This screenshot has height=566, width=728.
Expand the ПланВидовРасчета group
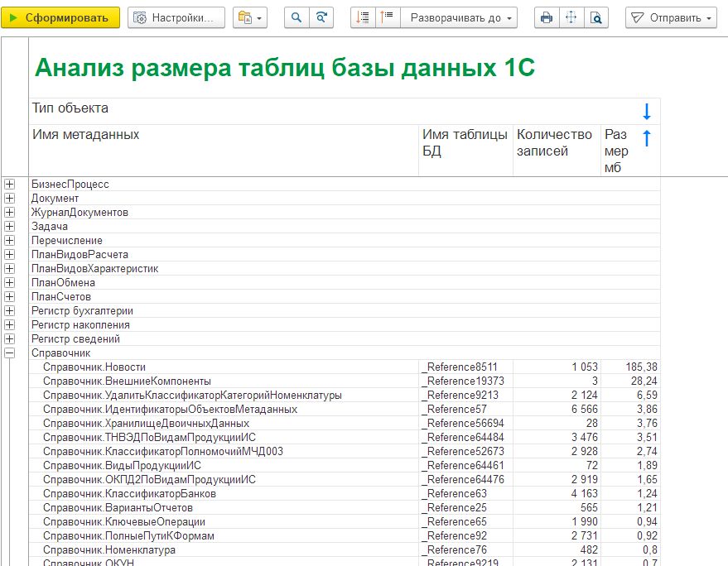point(9,255)
